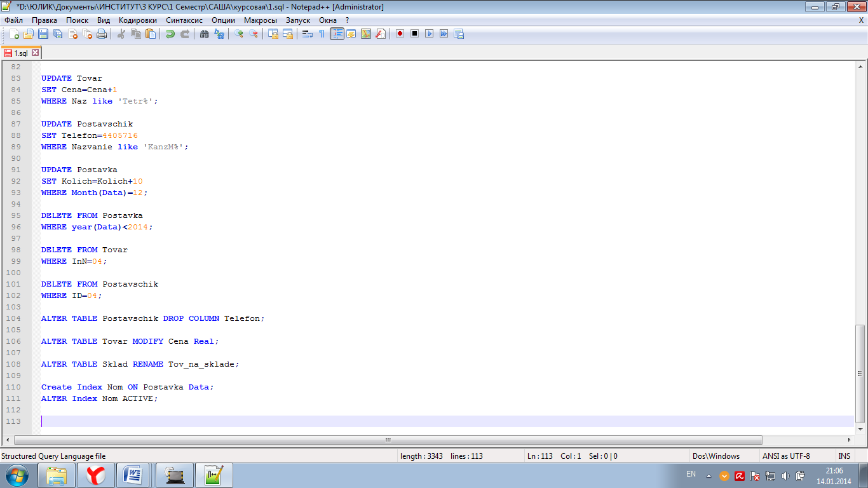868x488 pixels.
Task: Click the Print icon in toolbar
Action: pos(102,34)
